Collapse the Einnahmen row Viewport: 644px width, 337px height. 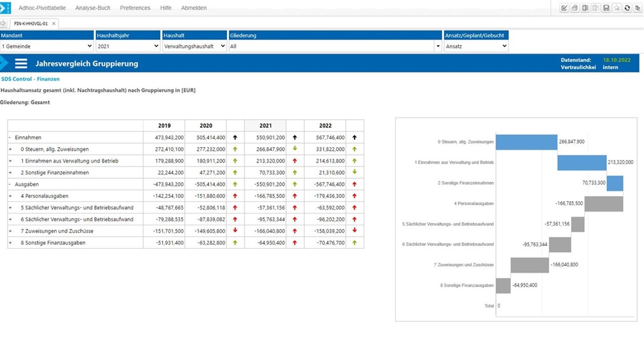10,138
